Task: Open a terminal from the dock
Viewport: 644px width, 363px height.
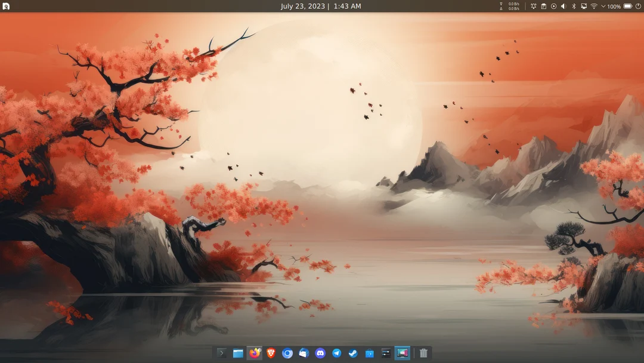Action: click(222, 353)
